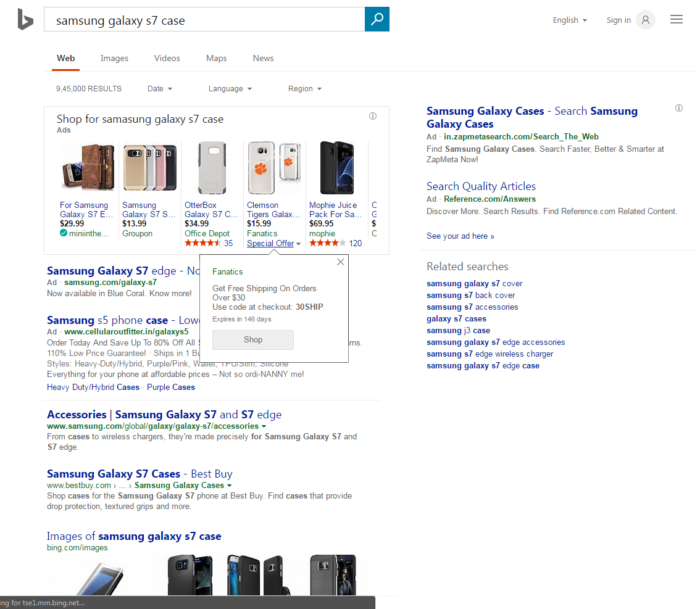The height and width of the screenshot is (609, 700).
Task: Expand the Date filter
Action: click(160, 89)
